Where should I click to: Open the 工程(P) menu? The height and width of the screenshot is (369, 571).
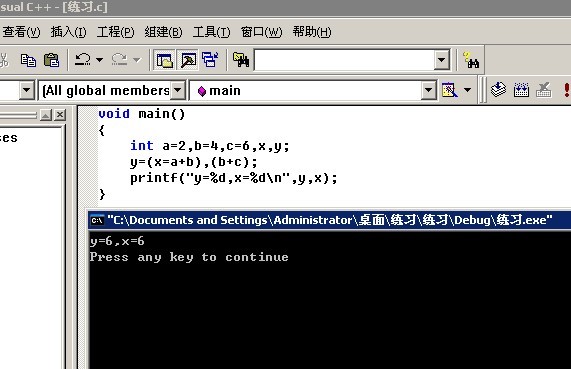[115, 32]
